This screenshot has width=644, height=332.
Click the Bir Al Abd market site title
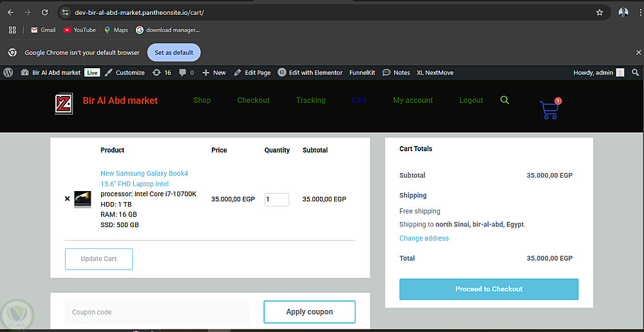point(120,100)
